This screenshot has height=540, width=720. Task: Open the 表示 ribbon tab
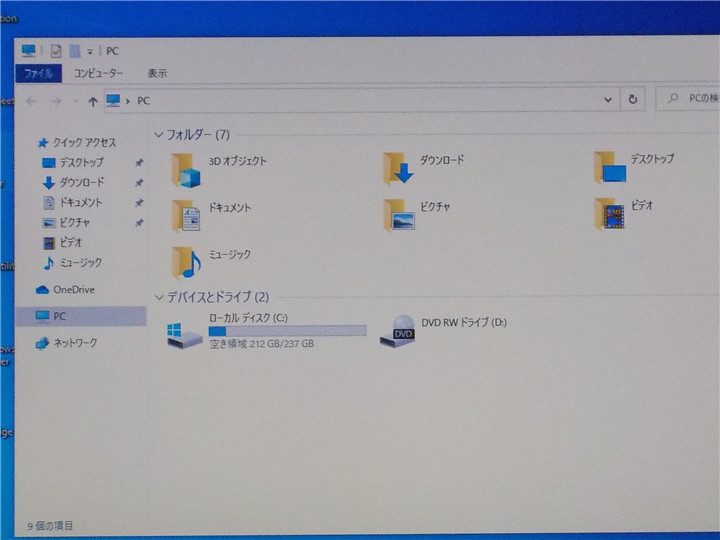click(x=157, y=73)
